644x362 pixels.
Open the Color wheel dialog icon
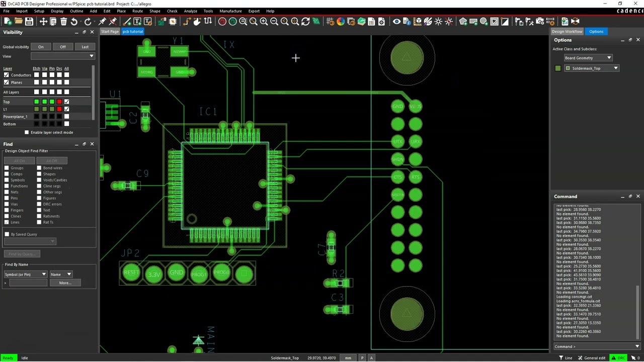pos(341,22)
